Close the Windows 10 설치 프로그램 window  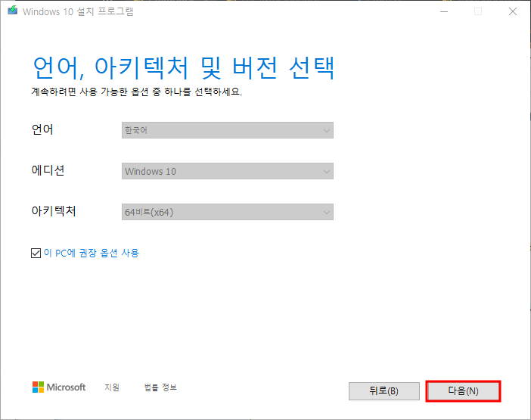[513, 11]
